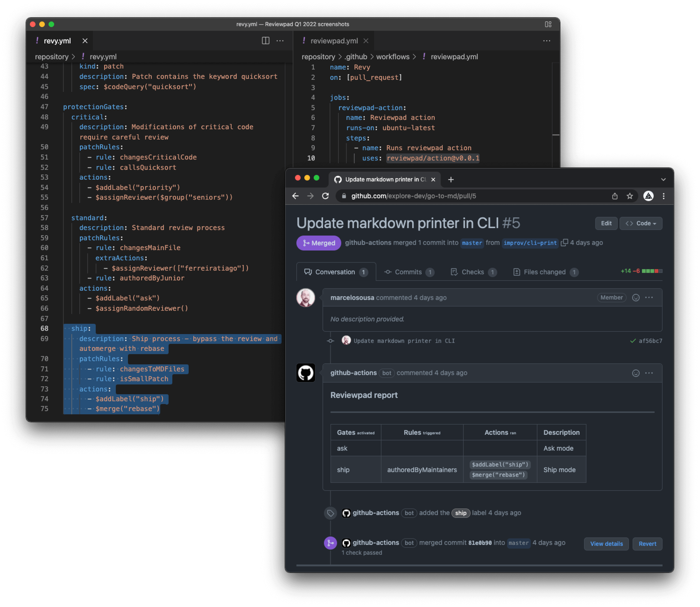The image size is (700, 607).
Task: Click the split editor icon in revy.yml pane
Action: pos(265,41)
